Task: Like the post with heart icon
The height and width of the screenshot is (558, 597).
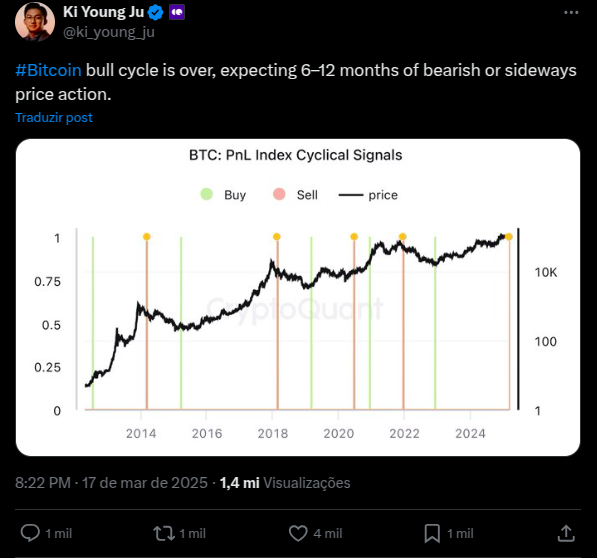Action: [x=298, y=533]
